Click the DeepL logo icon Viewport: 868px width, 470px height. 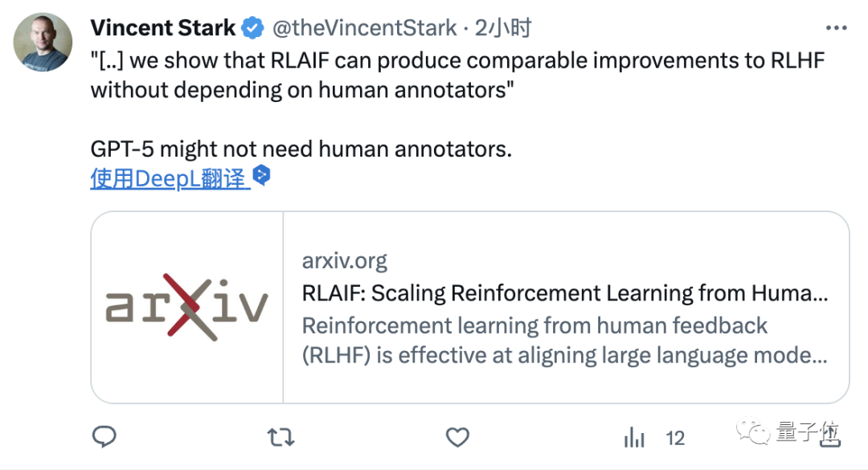(261, 175)
